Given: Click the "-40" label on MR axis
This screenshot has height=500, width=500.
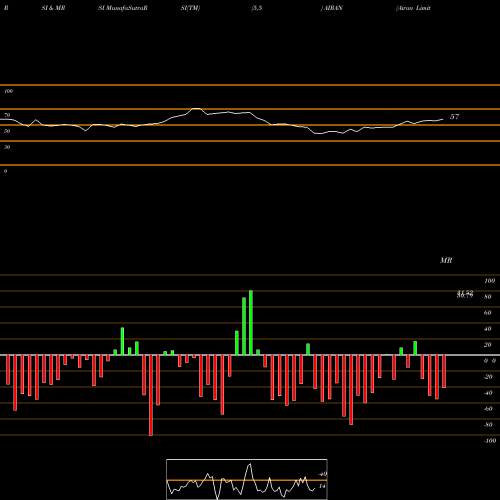Looking at the screenshot, I should pyautogui.click(x=488, y=393).
